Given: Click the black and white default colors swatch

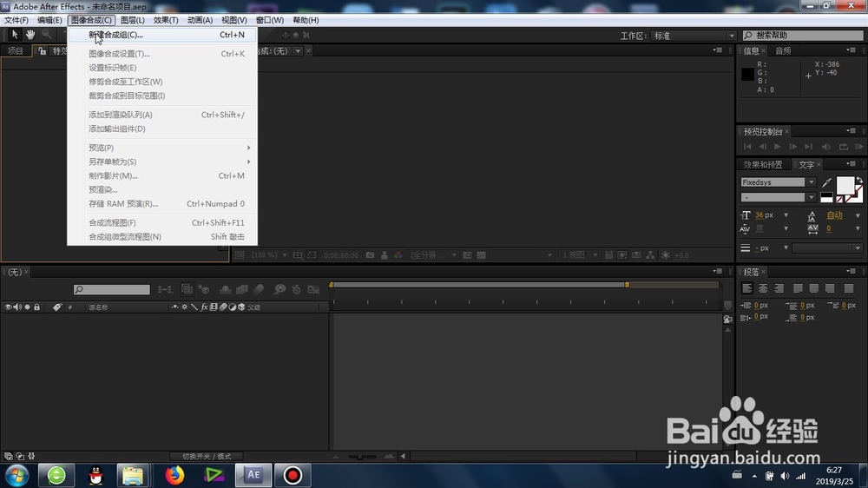Looking at the screenshot, I should [826, 196].
